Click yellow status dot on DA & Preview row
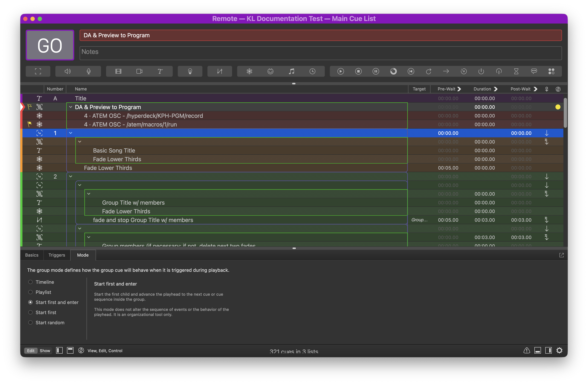The width and height of the screenshot is (588, 384). click(558, 107)
